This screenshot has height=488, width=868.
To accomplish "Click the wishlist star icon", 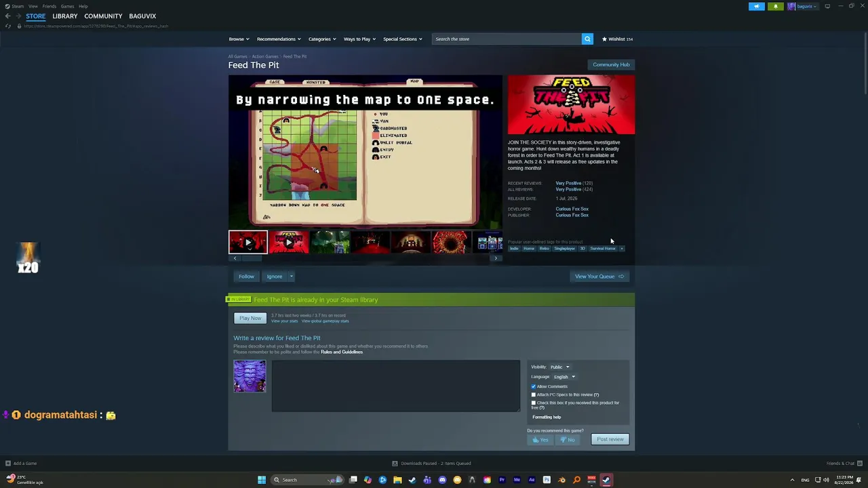I will (x=604, y=39).
